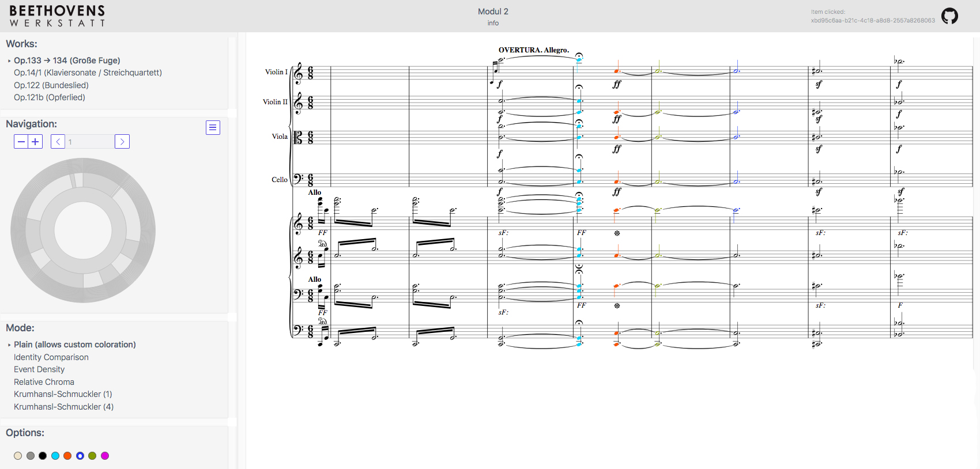
Task: Click the Modul 2 title
Action: (493, 12)
